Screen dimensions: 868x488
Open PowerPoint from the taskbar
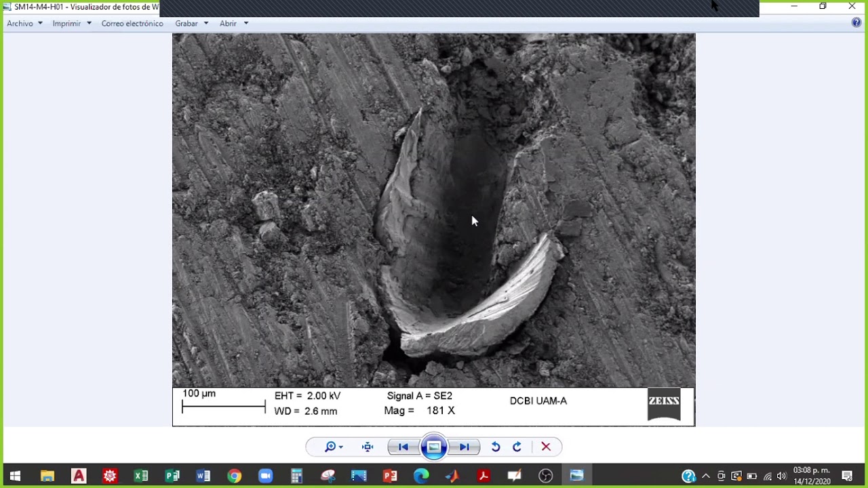390,476
